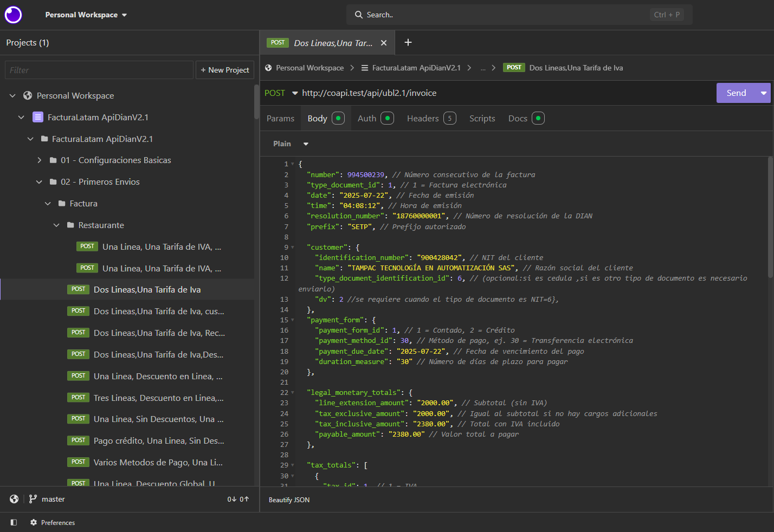774x532 pixels.
Task: Click the body editor vertical scrollbar
Action: [x=770, y=217]
